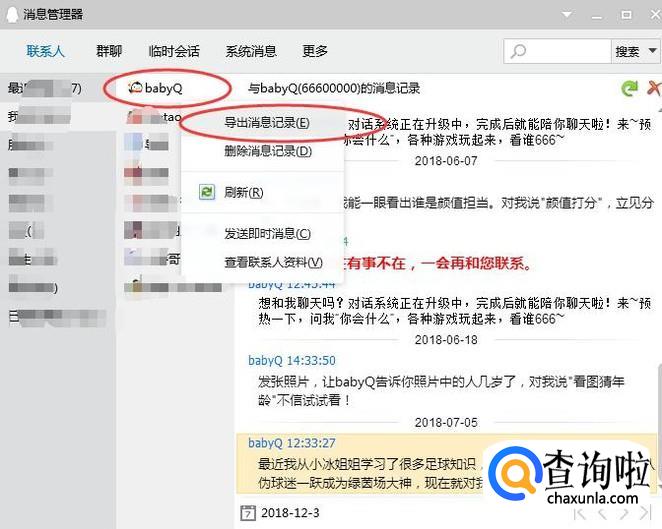
Task: Select babyQ contact in the list
Action: pos(163,88)
